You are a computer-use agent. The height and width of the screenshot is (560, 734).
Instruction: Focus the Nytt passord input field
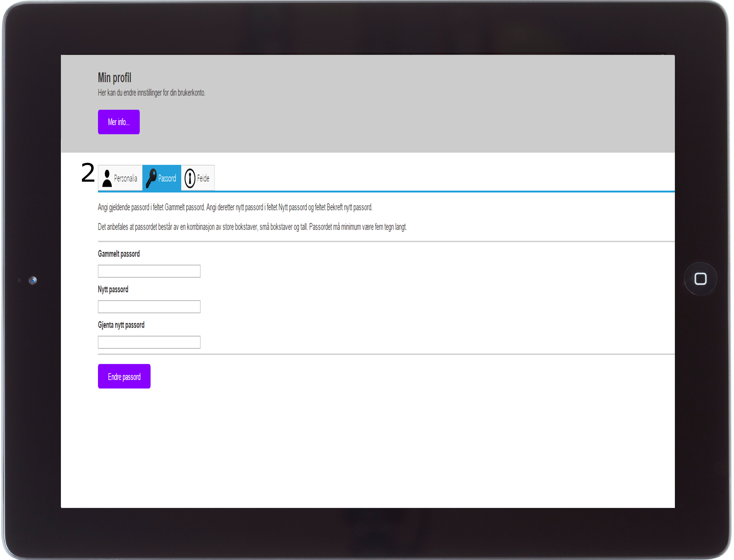tap(149, 307)
